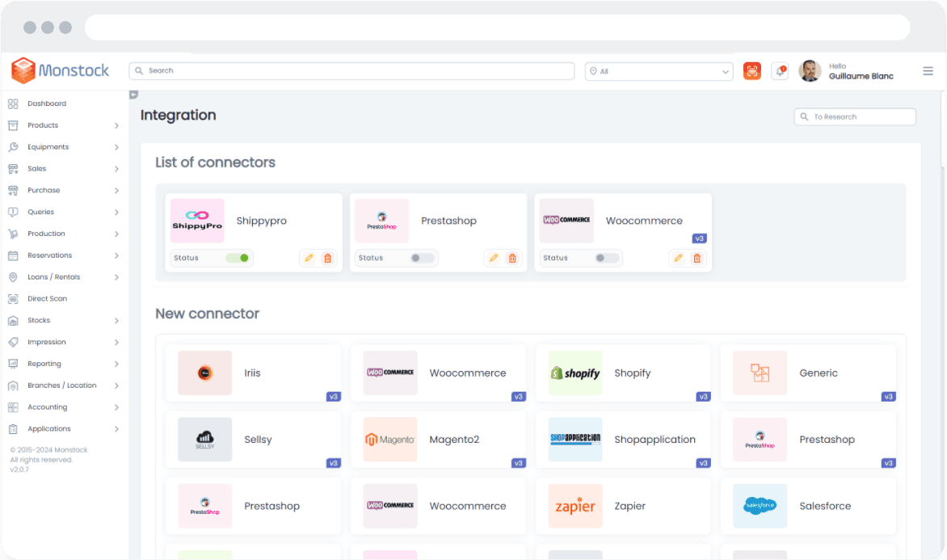Delete the active Prestashop connector via trash icon
The height and width of the screenshot is (560, 947).
[512, 258]
